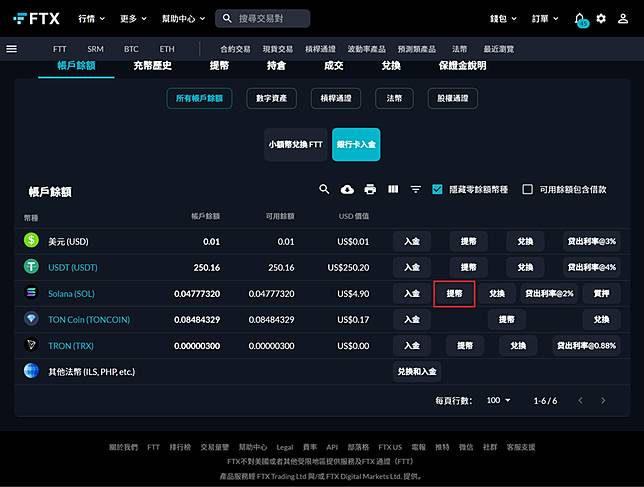Image resolution: width=644 pixels, height=487 pixels.
Task: Expand the 幫助中心 dropdown
Action: click(x=183, y=18)
